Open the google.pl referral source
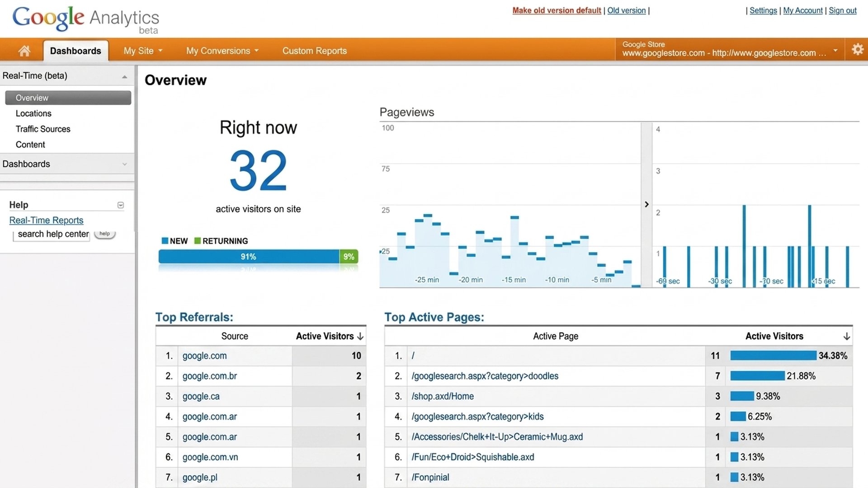The image size is (868, 488). click(x=200, y=478)
